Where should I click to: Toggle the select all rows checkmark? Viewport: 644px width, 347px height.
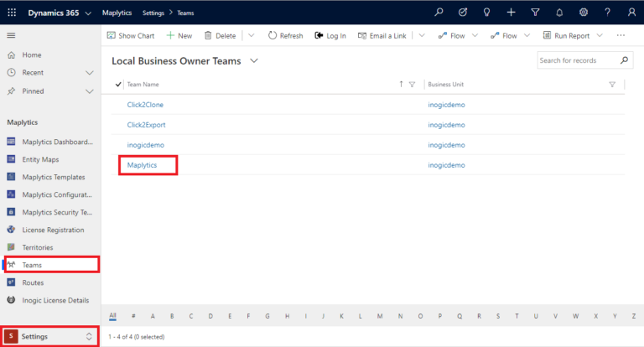pos(118,84)
